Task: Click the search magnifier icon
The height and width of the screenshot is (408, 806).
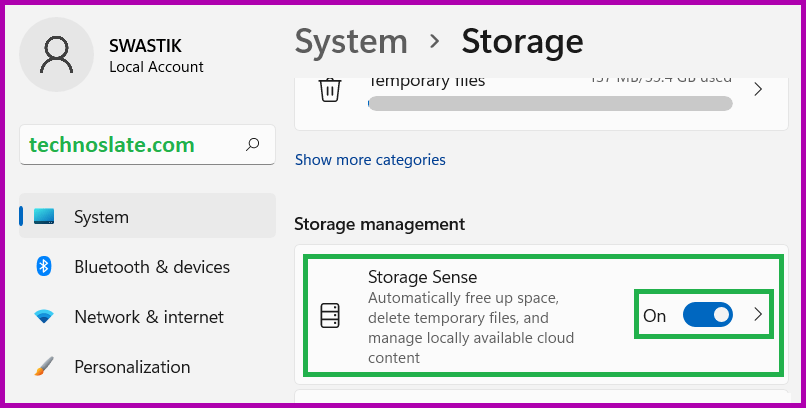Action: click(x=252, y=144)
